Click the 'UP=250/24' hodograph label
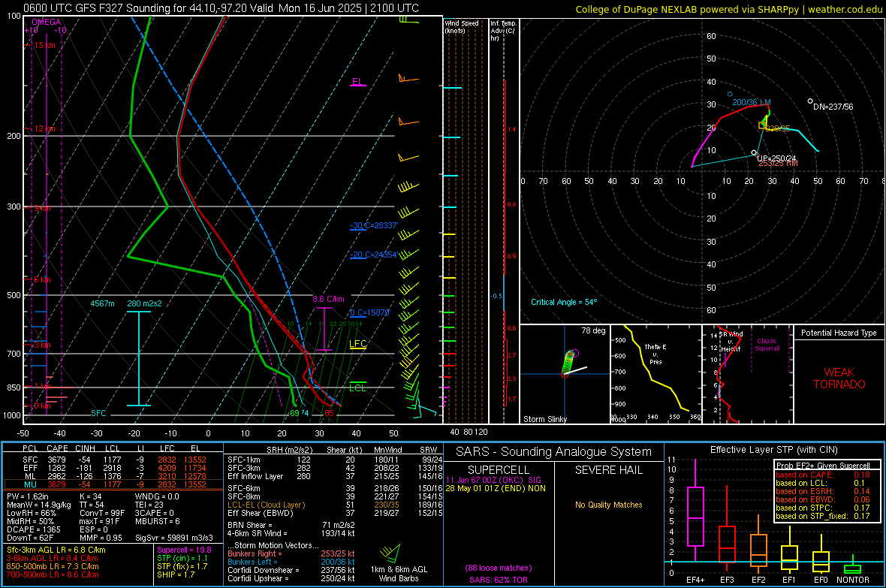 (776, 159)
